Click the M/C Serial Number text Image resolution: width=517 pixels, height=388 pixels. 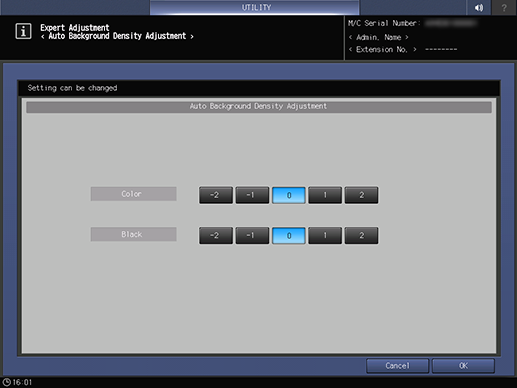click(x=384, y=23)
